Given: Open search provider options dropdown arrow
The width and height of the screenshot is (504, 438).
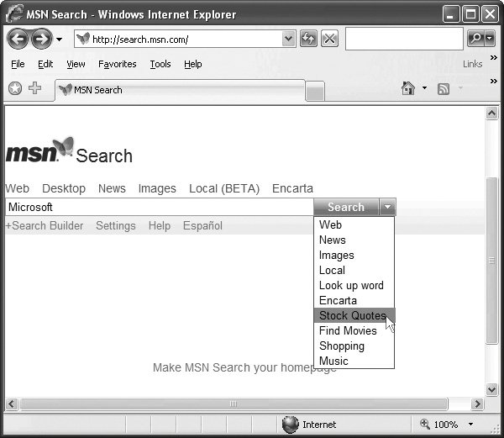Looking at the screenshot, I should [x=490, y=39].
